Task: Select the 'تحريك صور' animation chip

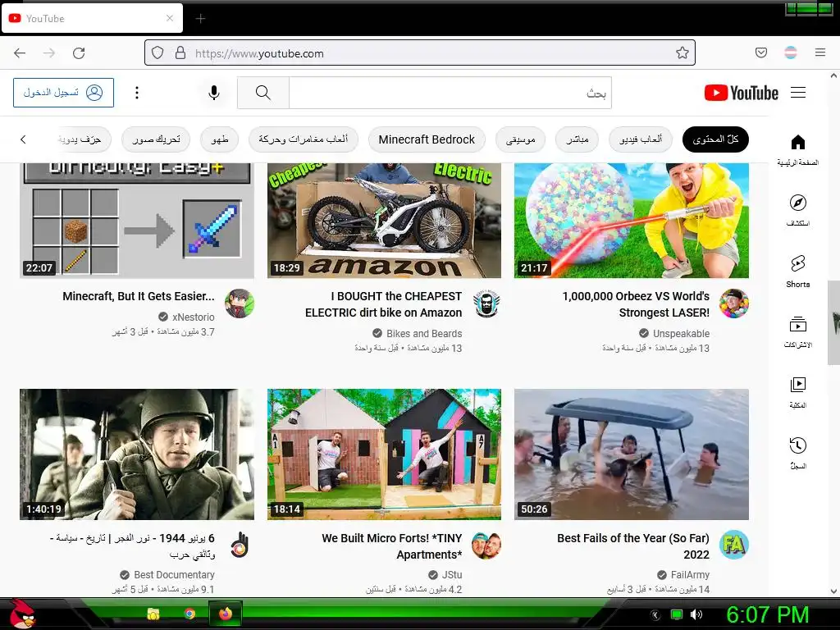Action: click(x=156, y=139)
